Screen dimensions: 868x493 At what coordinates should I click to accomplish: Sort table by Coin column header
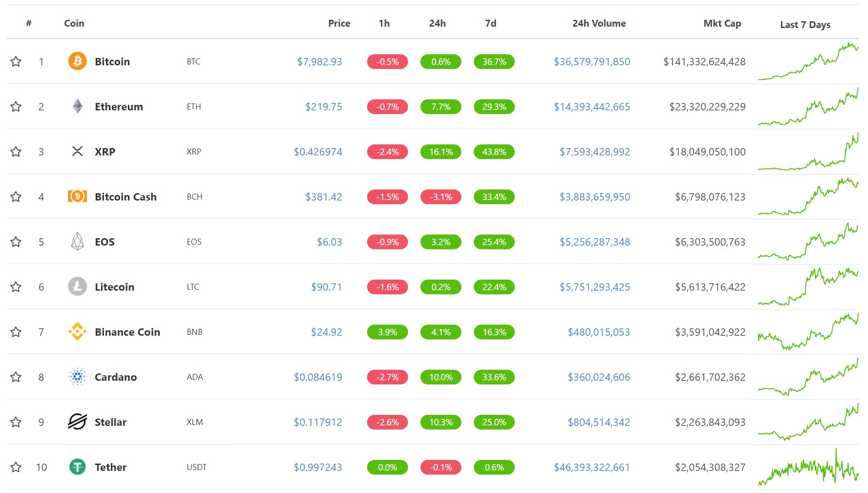[x=74, y=23]
